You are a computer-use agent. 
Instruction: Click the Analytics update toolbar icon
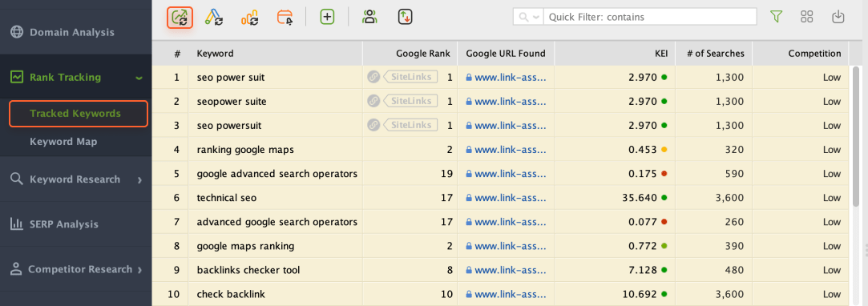(250, 17)
